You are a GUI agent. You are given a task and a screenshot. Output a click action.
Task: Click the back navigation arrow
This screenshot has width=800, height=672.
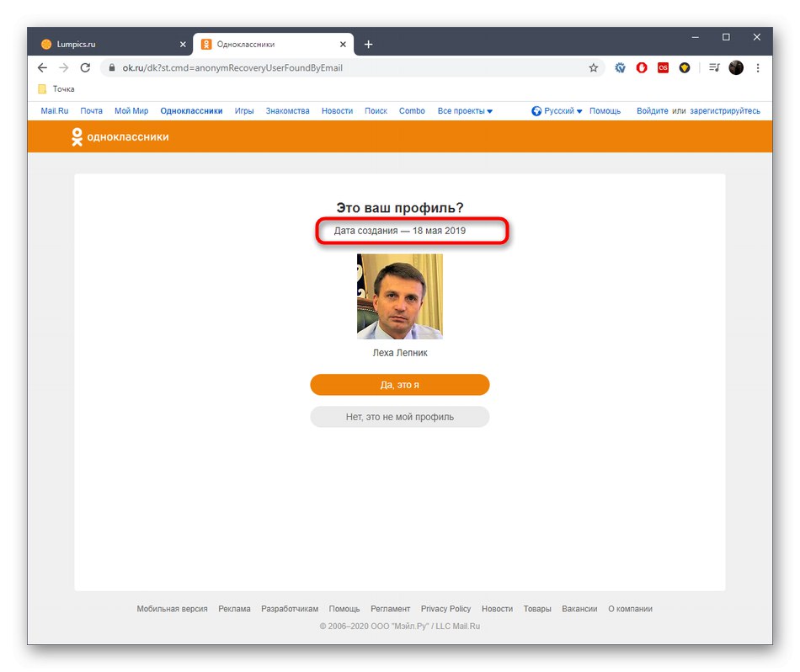42,67
